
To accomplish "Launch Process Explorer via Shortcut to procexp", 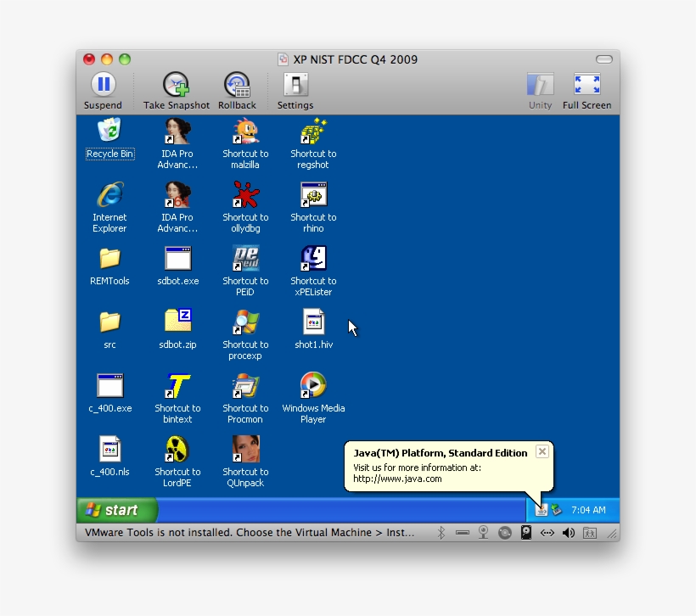I will coord(244,322).
